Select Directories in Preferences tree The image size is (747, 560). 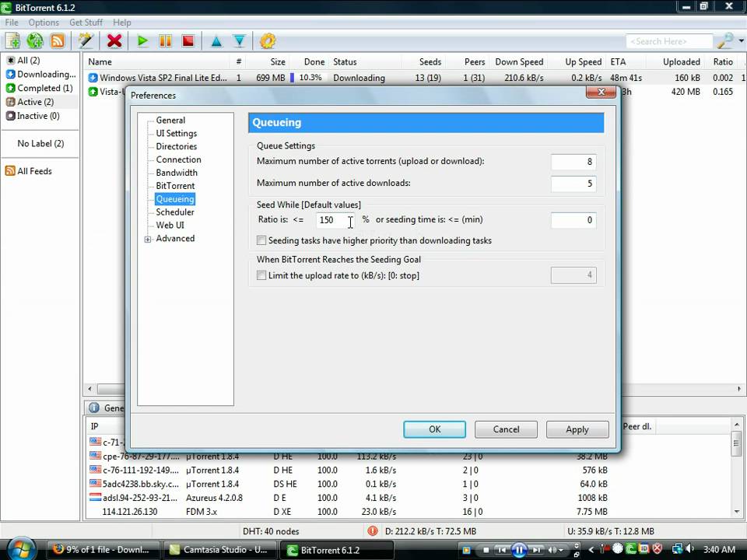177,146
